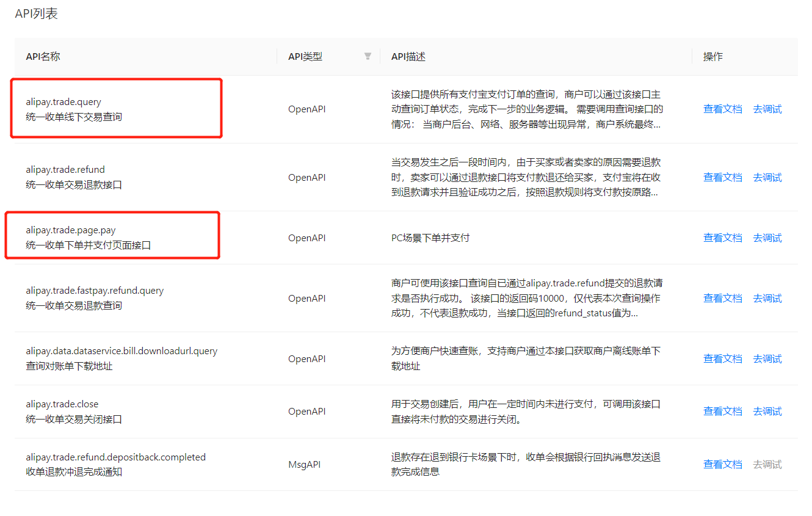812x516 pixels.
Task: Open the API类型 column filter icon
Action: 368,56
